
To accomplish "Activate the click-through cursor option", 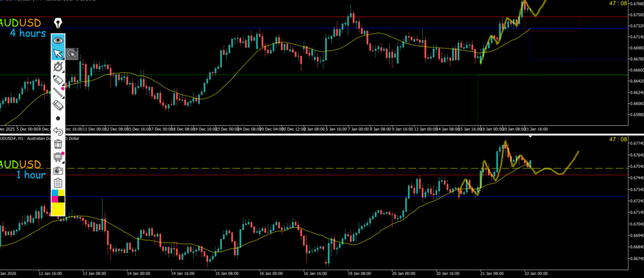I will tap(72, 53).
